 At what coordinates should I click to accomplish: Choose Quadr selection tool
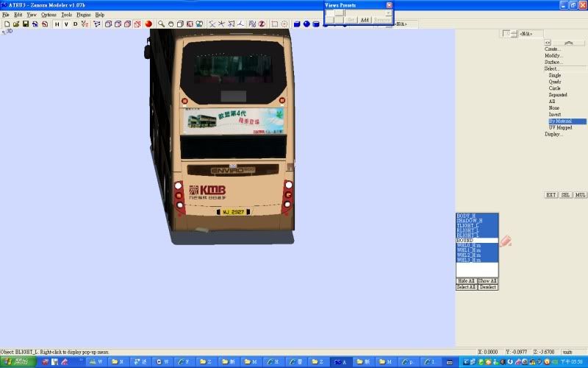point(555,82)
